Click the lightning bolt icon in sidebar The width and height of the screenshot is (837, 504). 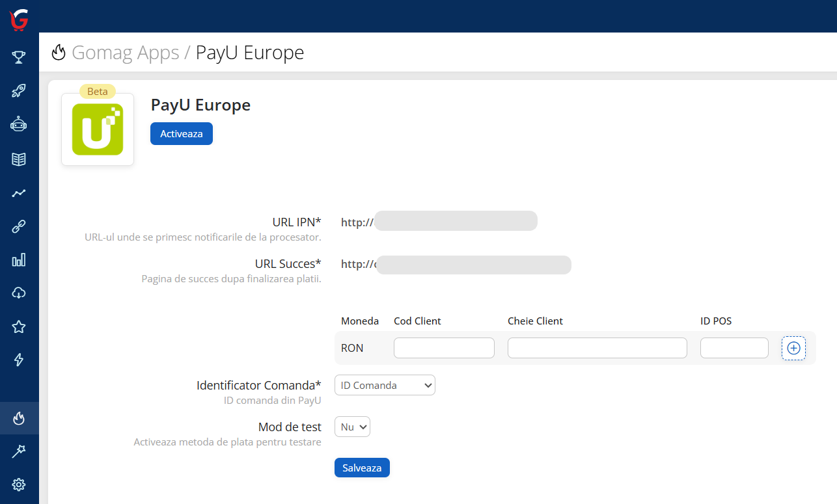18,360
